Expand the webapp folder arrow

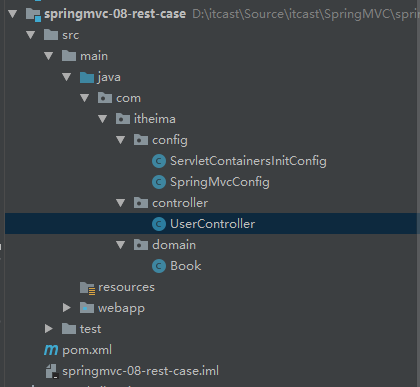(x=67, y=308)
